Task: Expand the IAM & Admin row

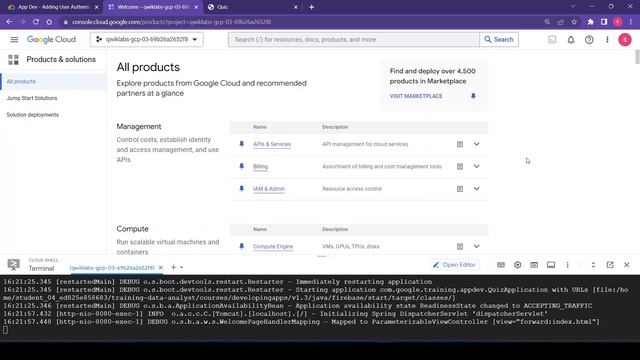Action: (476, 189)
